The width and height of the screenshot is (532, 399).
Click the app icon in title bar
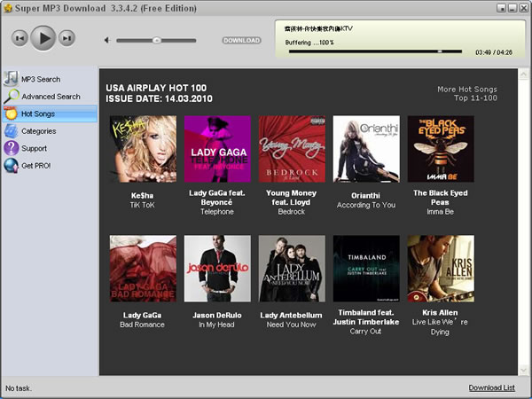click(x=7, y=8)
